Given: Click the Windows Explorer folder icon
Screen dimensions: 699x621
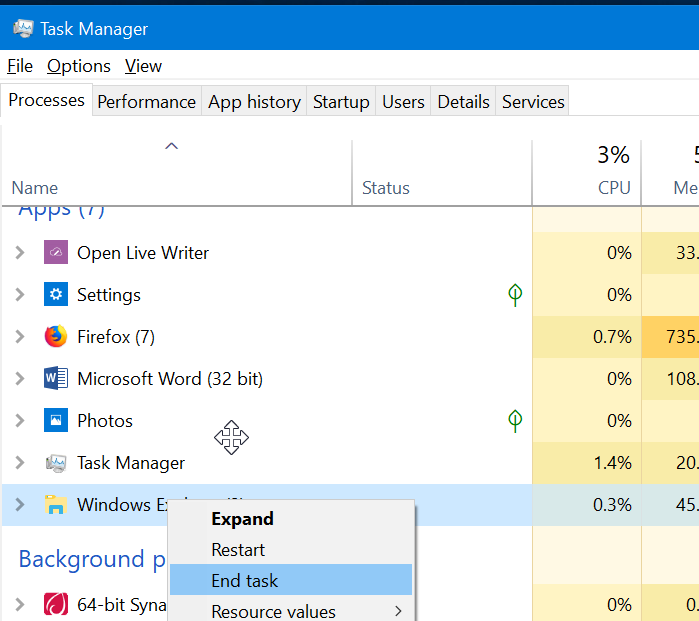Looking at the screenshot, I should [x=56, y=504].
